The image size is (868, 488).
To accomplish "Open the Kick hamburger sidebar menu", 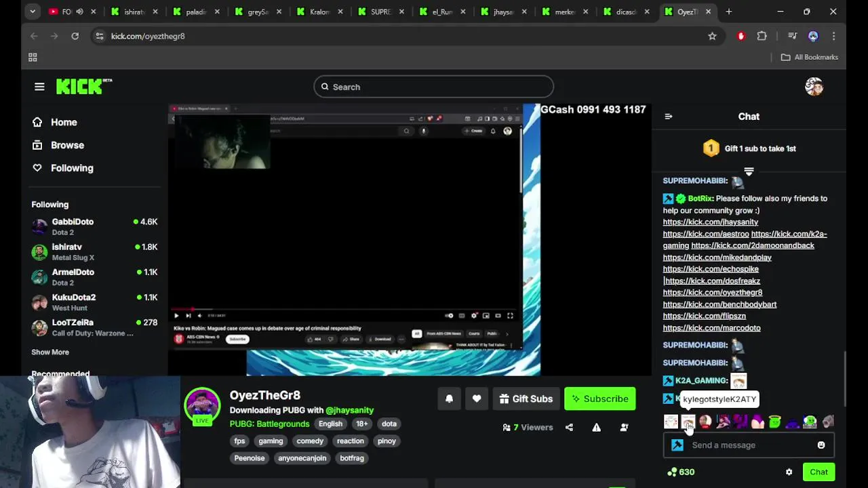I will click(x=39, y=87).
